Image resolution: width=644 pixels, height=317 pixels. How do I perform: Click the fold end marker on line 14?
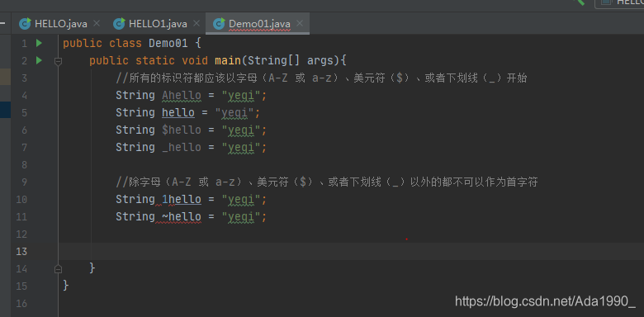tap(58, 269)
